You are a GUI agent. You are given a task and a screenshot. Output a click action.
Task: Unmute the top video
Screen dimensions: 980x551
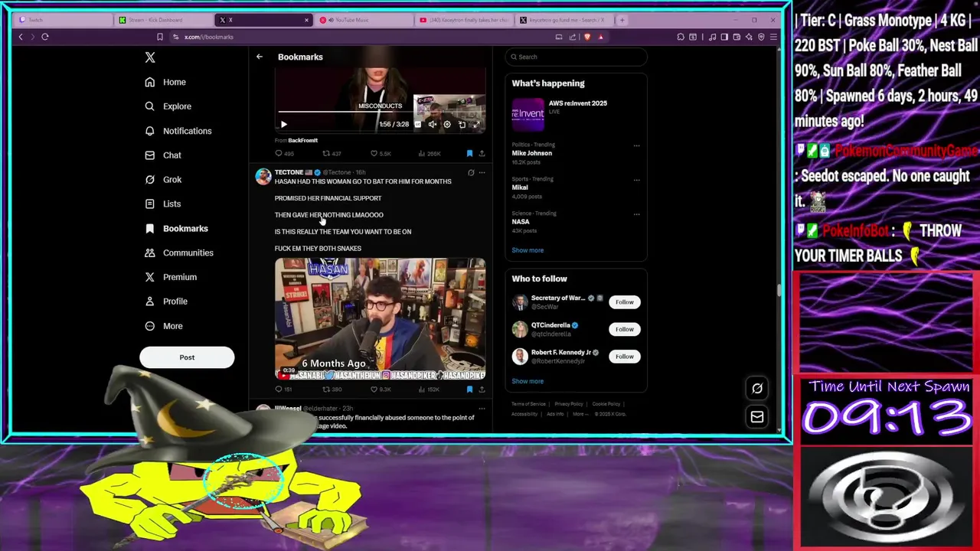[433, 124]
